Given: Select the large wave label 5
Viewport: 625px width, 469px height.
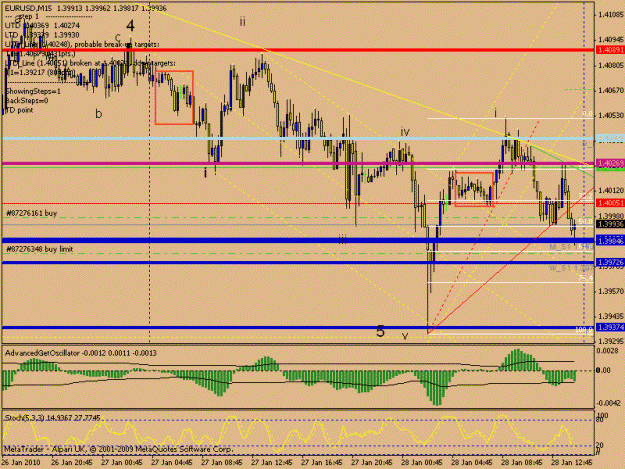Looking at the screenshot, I should (x=381, y=331).
